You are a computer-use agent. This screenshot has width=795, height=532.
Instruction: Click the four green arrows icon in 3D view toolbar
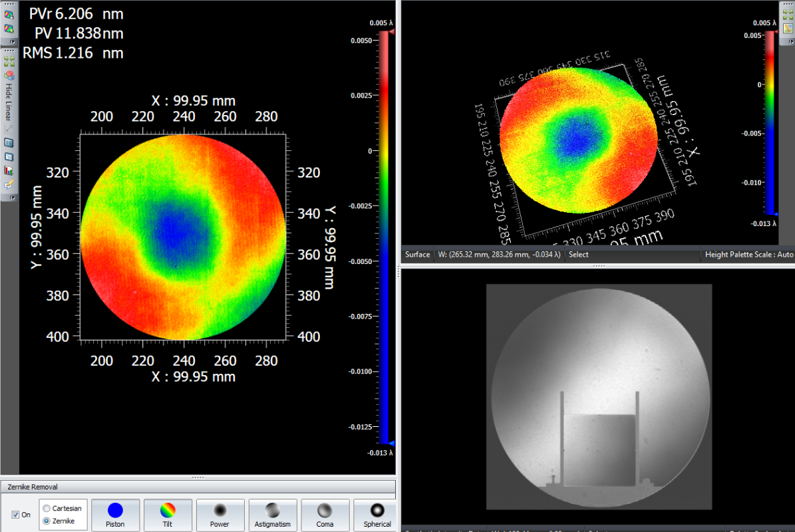(787, 15)
